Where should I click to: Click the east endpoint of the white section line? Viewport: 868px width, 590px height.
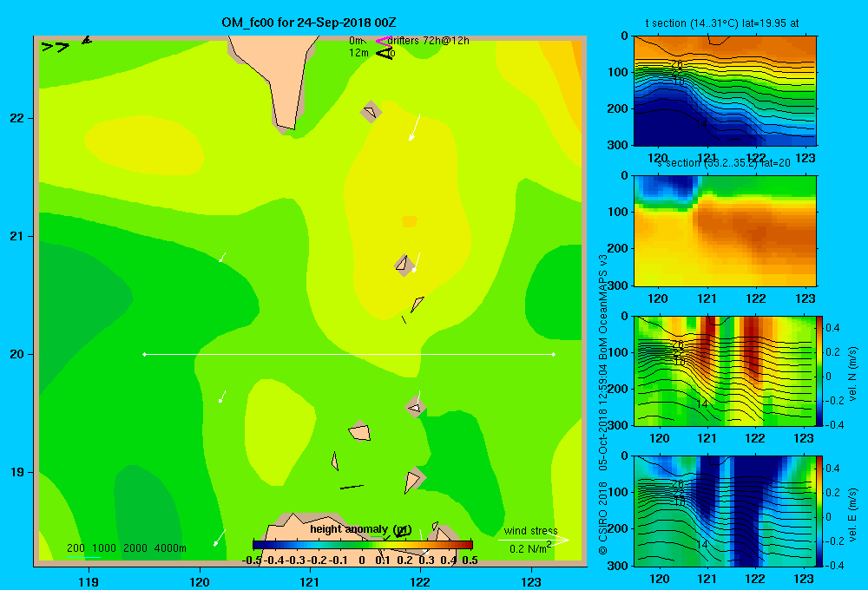point(554,354)
